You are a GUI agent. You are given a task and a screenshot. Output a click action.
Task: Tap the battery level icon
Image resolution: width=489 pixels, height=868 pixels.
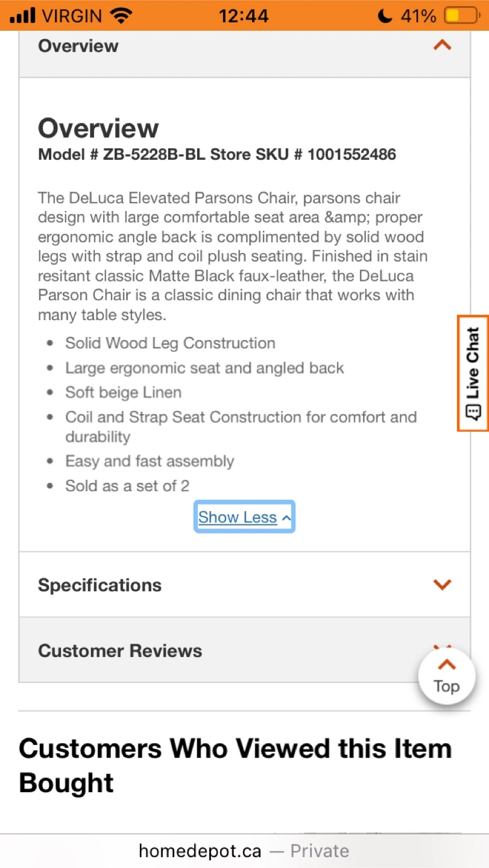[460, 16]
